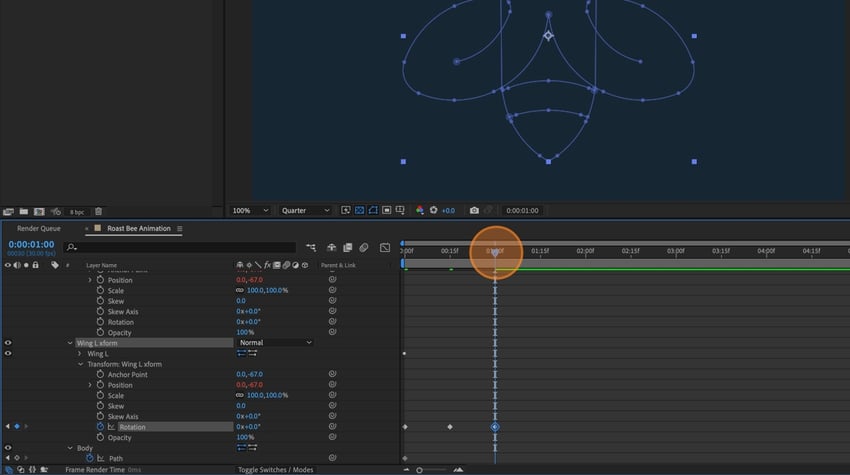Go to previous Rotation keyframe
The width and height of the screenshot is (850, 475).
coord(8,427)
